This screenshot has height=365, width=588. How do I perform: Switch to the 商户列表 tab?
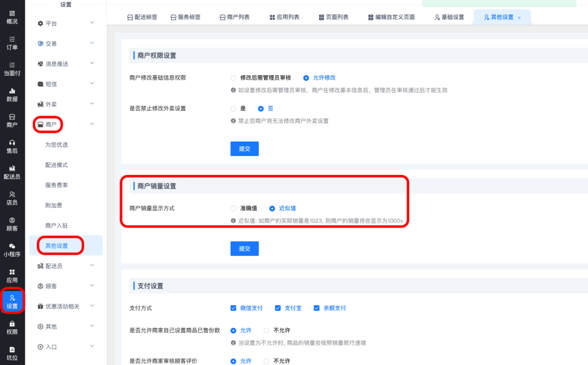tap(234, 17)
